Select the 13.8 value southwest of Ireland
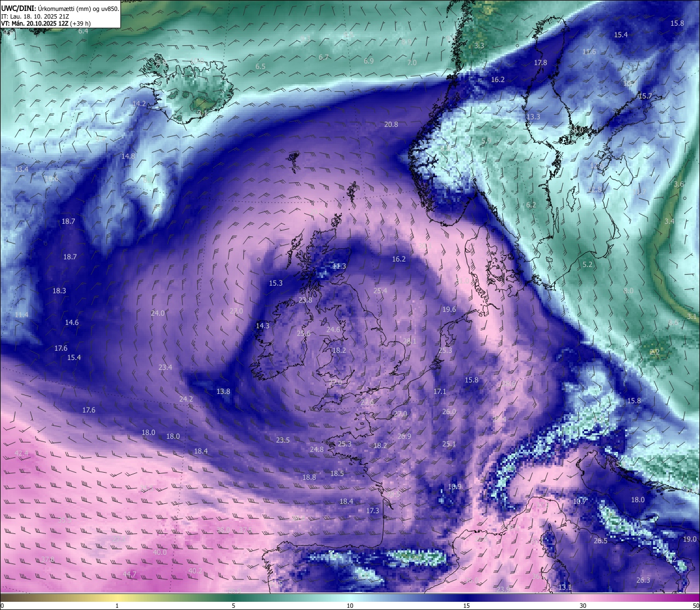This screenshot has width=700, height=610. pos(223,391)
